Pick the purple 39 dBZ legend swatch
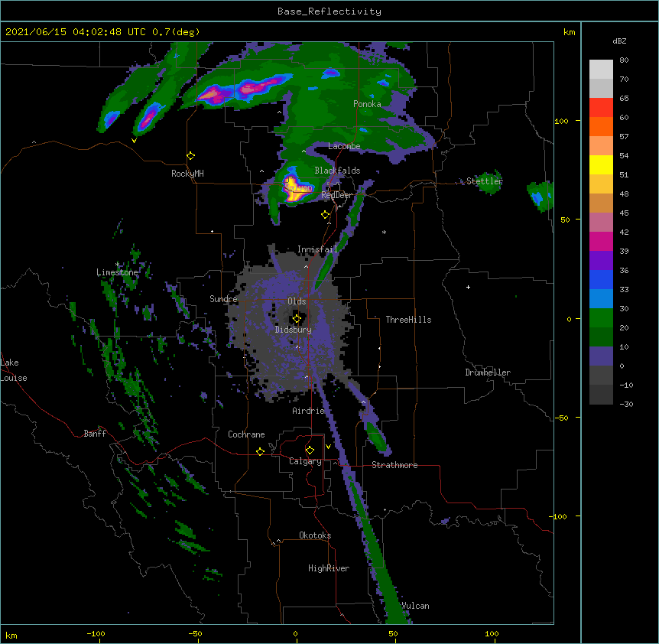 tap(601, 261)
